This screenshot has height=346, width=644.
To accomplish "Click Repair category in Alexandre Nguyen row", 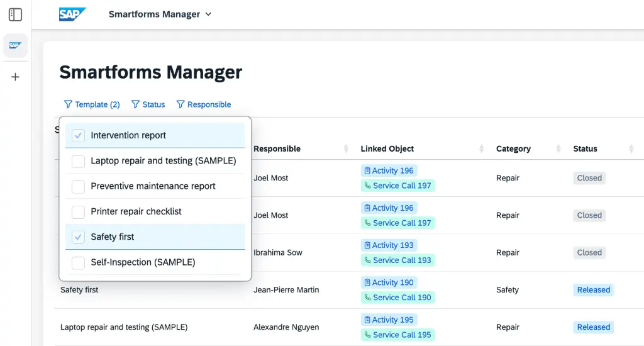I will pyautogui.click(x=508, y=327).
